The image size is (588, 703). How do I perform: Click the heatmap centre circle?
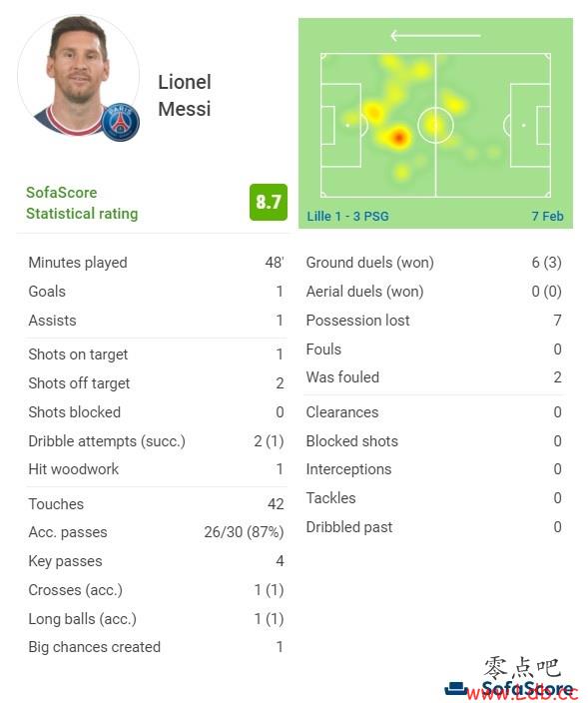[435, 125]
